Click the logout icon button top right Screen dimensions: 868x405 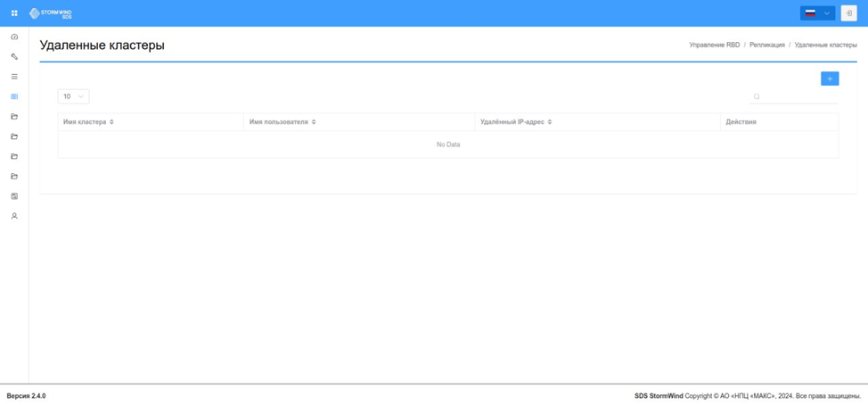[848, 13]
